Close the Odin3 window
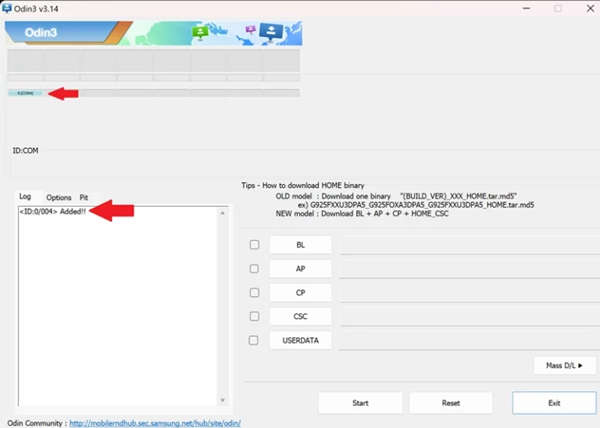This screenshot has height=428, width=600. pyautogui.click(x=590, y=8)
